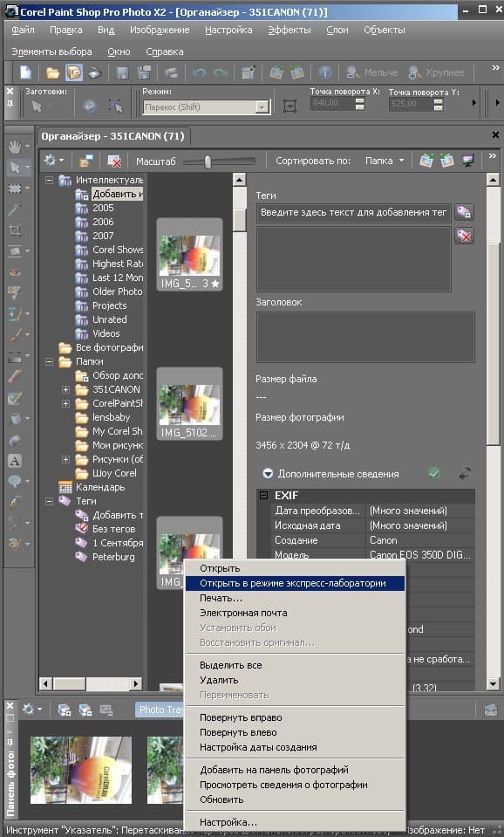Screen dimensions: 504x837
Task: Choose Выделить все in the context menu
Action: tap(295, 665)
